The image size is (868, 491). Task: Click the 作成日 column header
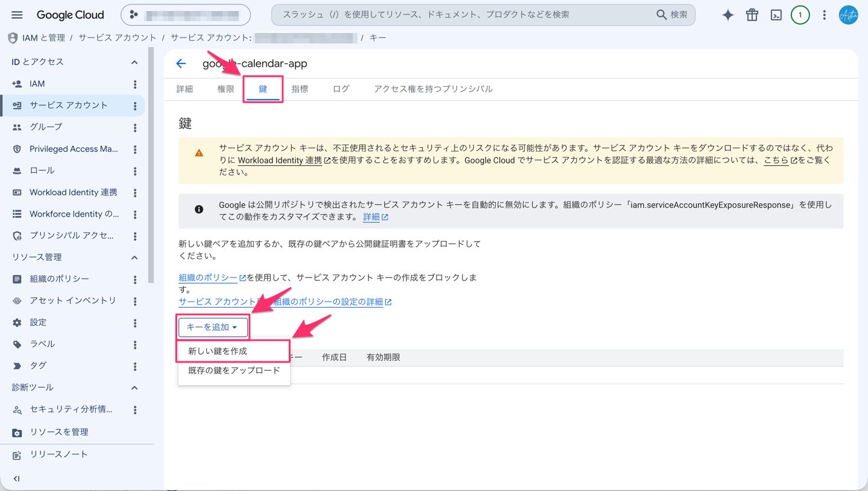point(335,357)
